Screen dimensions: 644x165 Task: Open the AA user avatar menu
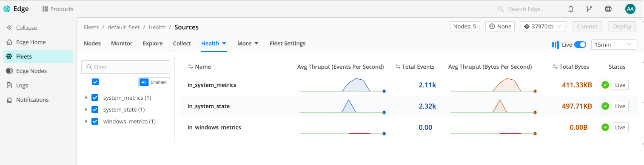pyautogui.click(x=630, y=9)
